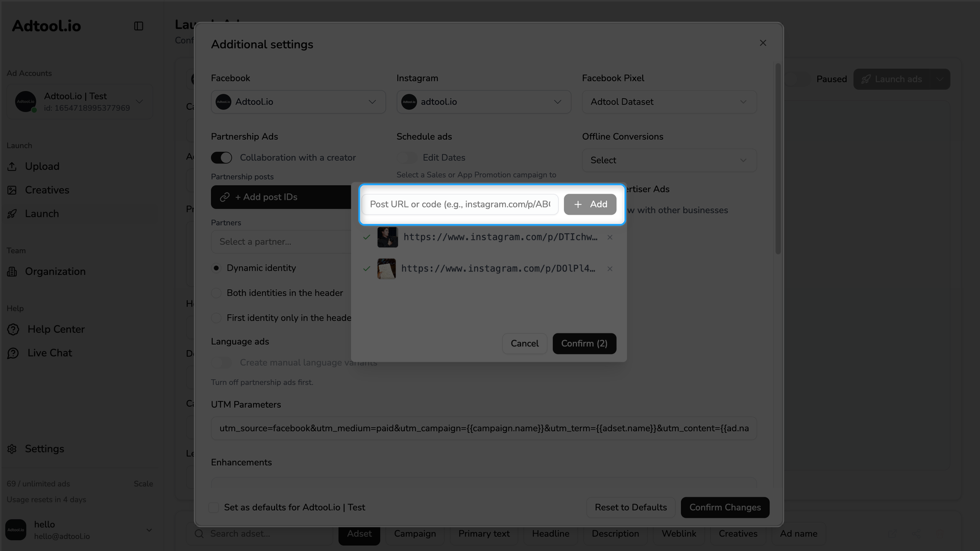Select the Ad name tab

click(798, 534)
